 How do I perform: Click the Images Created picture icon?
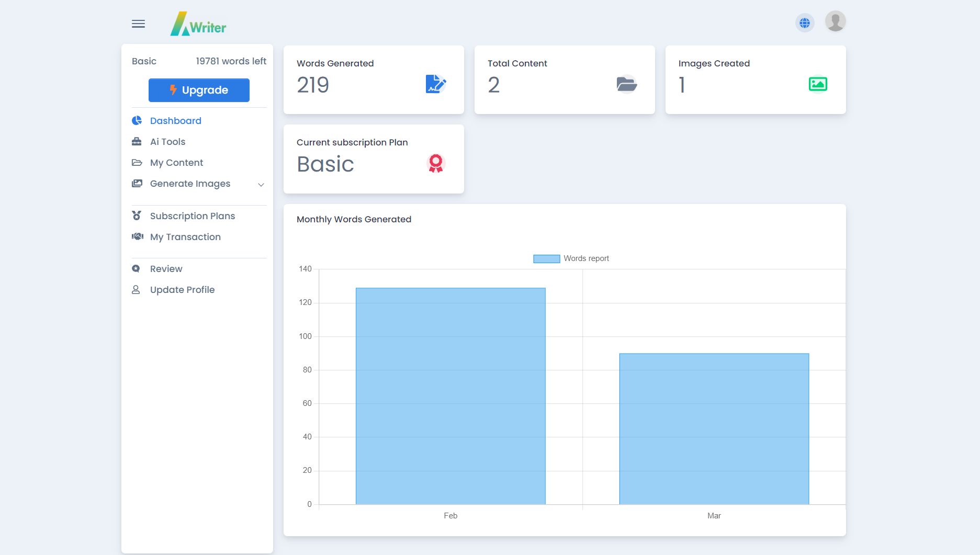pyautogui.click(x=817, y=84)
